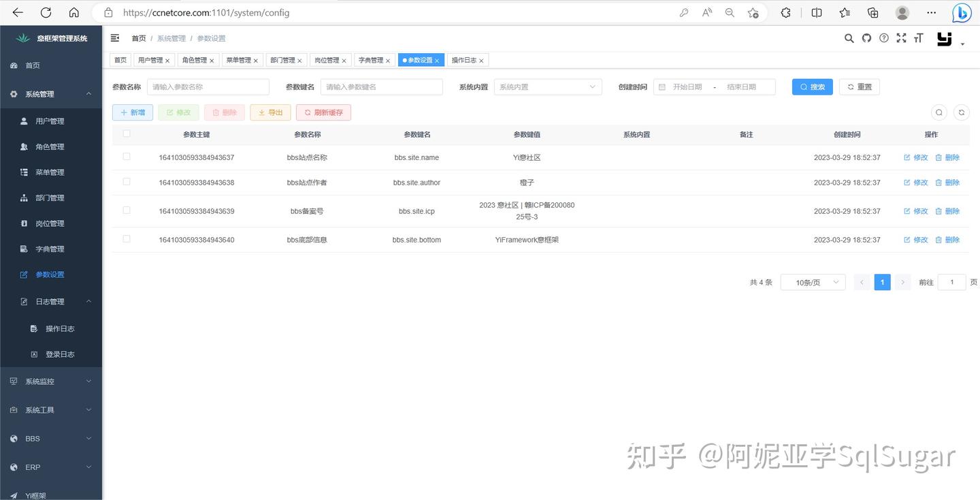Click the help question-mark icon in header

tap(883, 38)
